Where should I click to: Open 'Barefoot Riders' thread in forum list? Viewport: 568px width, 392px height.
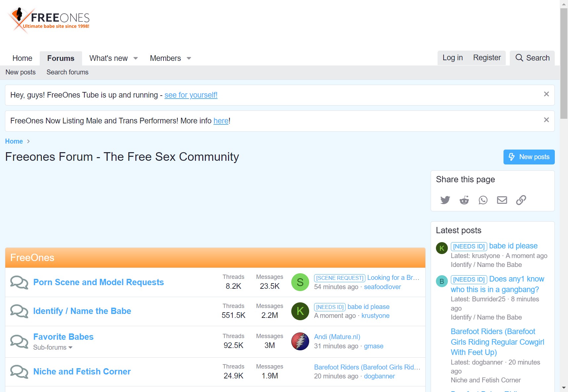(x=367, y=367)
